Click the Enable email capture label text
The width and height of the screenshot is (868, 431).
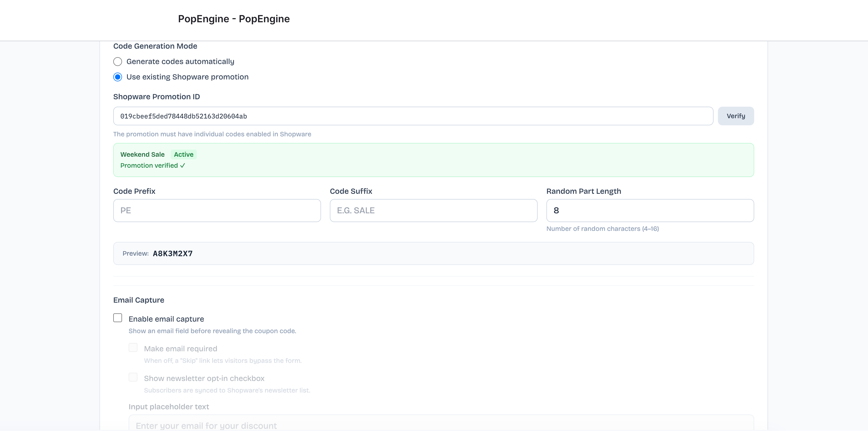click(x=166, y=319)
